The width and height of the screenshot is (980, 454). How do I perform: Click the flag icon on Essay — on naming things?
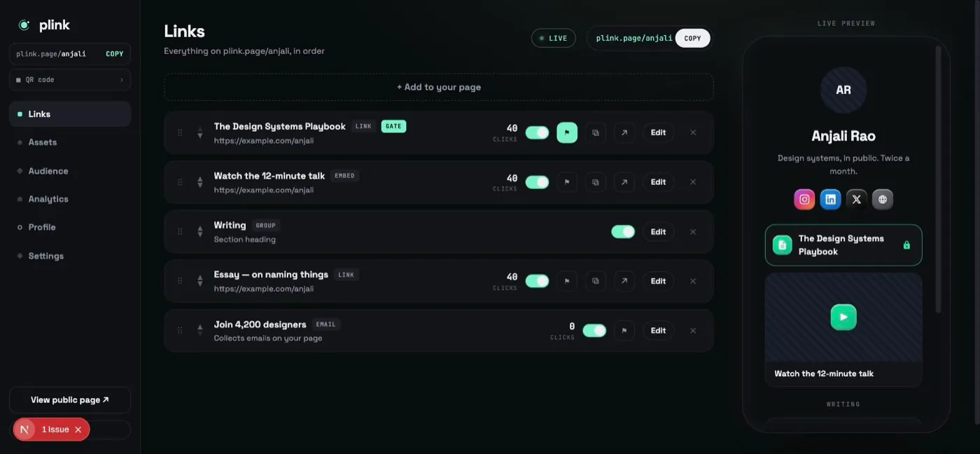(567, 281)
